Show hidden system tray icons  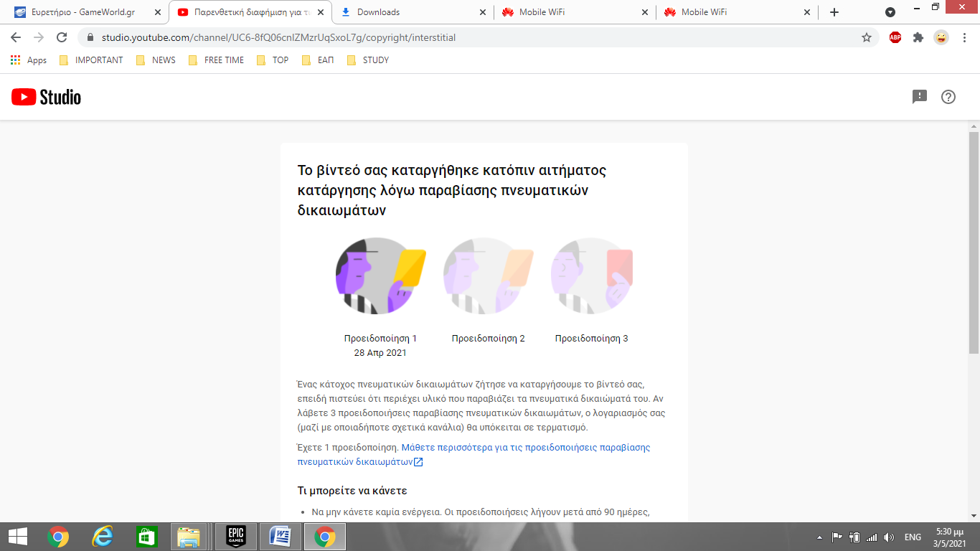coord(819,537)
